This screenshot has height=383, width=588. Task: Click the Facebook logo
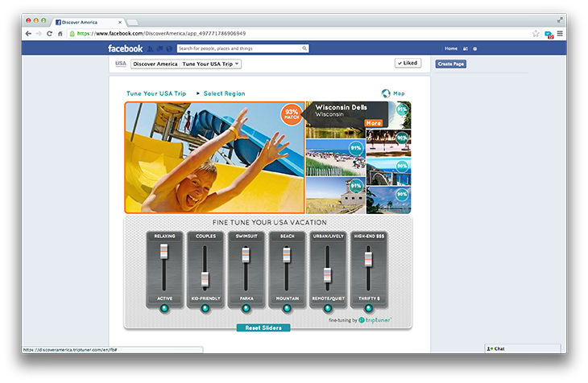(x=126, y=48)
